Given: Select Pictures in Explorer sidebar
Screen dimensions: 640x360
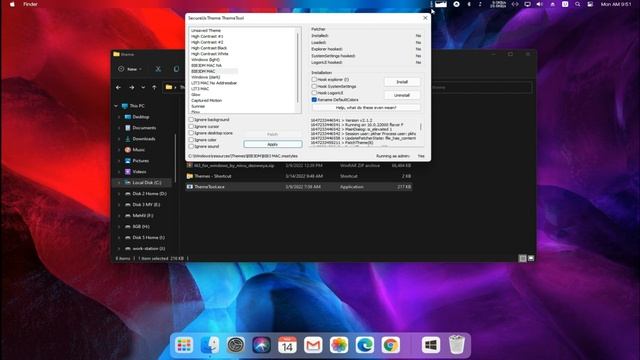Looking at the screenshot, I should 140,161.
